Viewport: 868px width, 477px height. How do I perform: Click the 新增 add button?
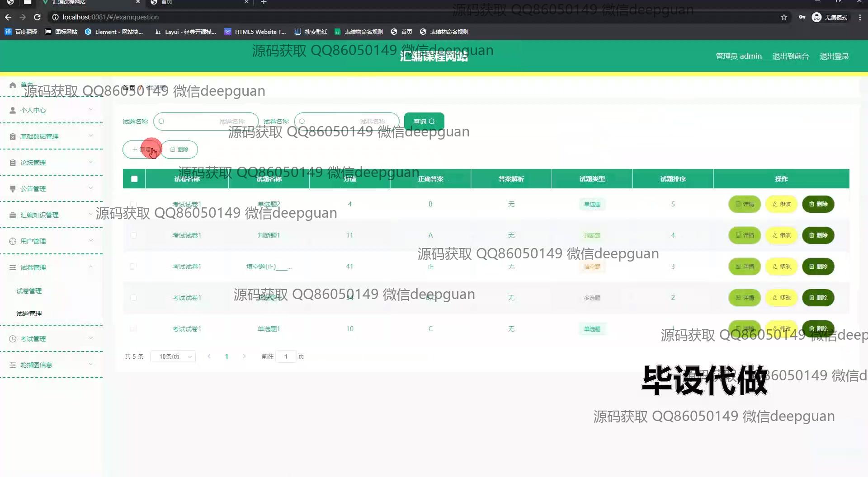(142, 150)
